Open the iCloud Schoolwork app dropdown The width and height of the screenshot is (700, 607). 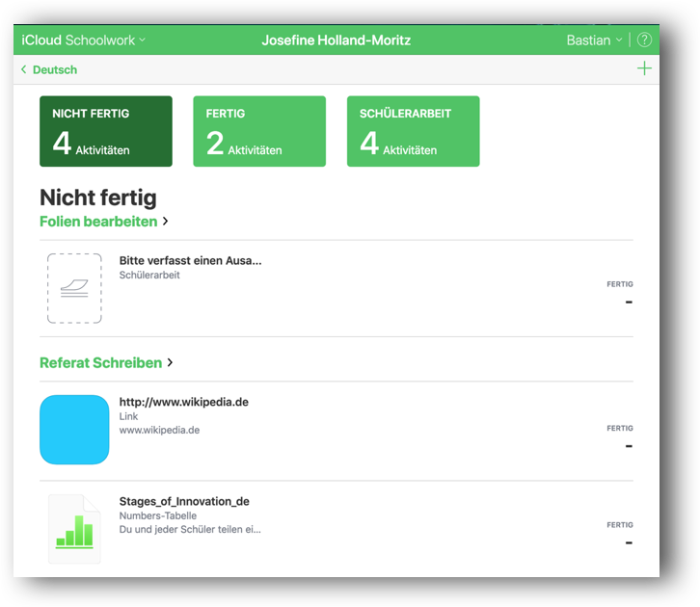[83, 40]
